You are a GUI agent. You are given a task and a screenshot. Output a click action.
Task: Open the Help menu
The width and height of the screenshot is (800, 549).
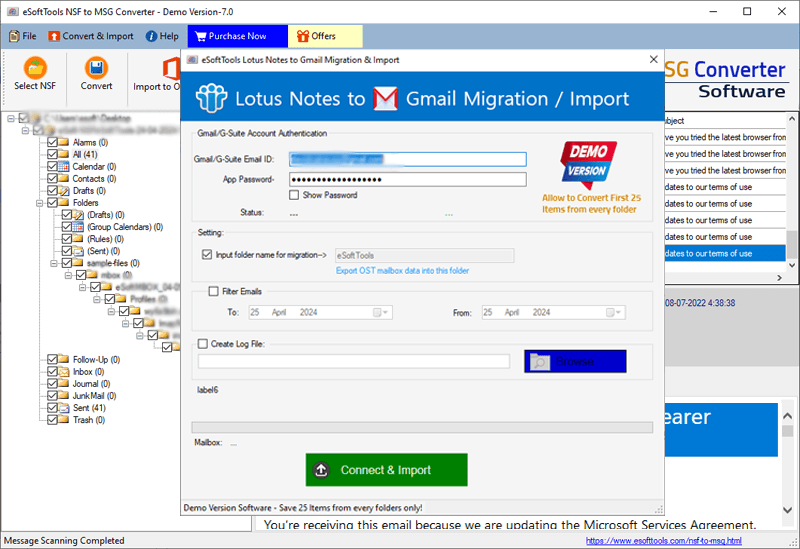(x=161, y=36)
